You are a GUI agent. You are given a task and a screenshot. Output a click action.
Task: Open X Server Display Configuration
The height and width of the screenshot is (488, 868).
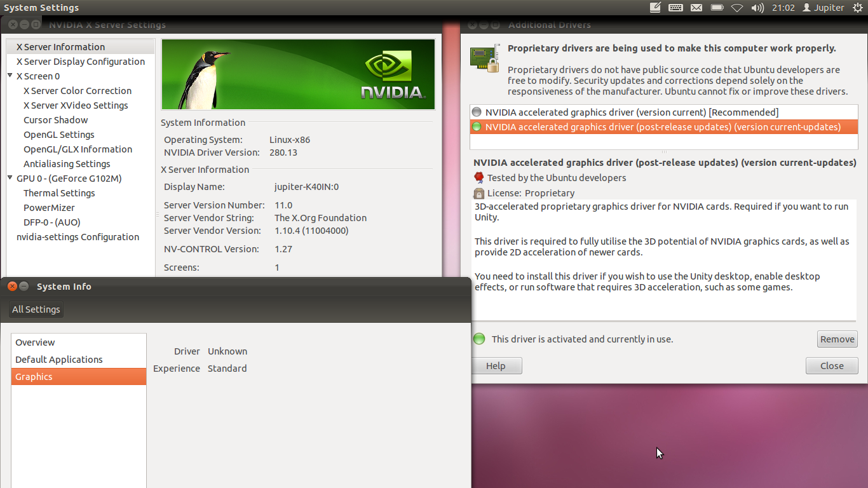81,62
